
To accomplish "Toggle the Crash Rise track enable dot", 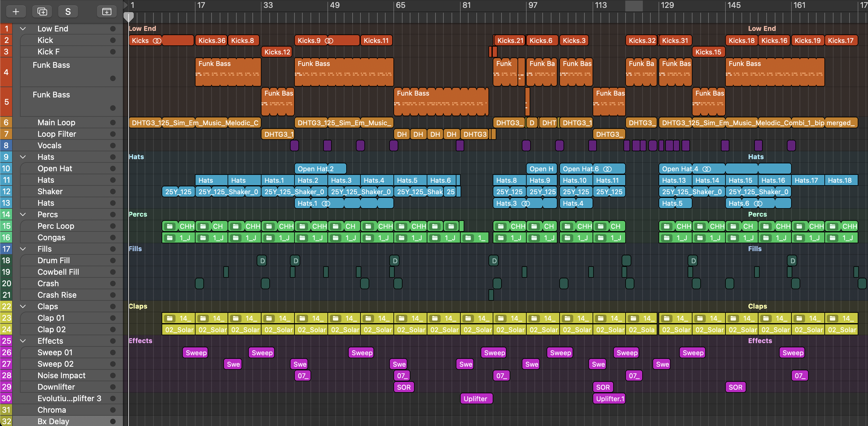I will (113, 295).
